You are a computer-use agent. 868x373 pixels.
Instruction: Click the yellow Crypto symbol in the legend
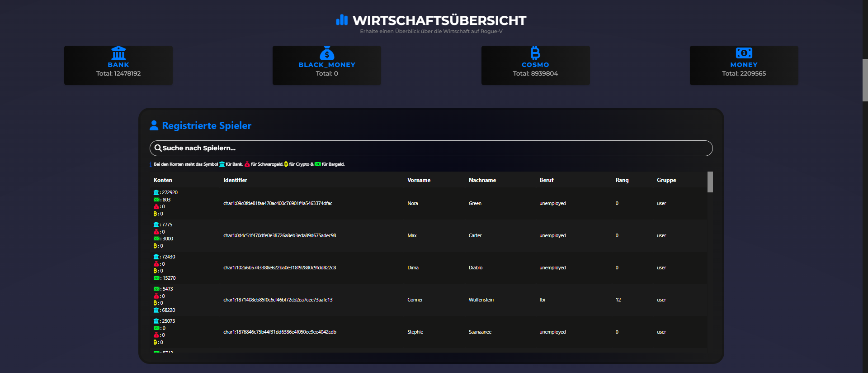[286, 164]
